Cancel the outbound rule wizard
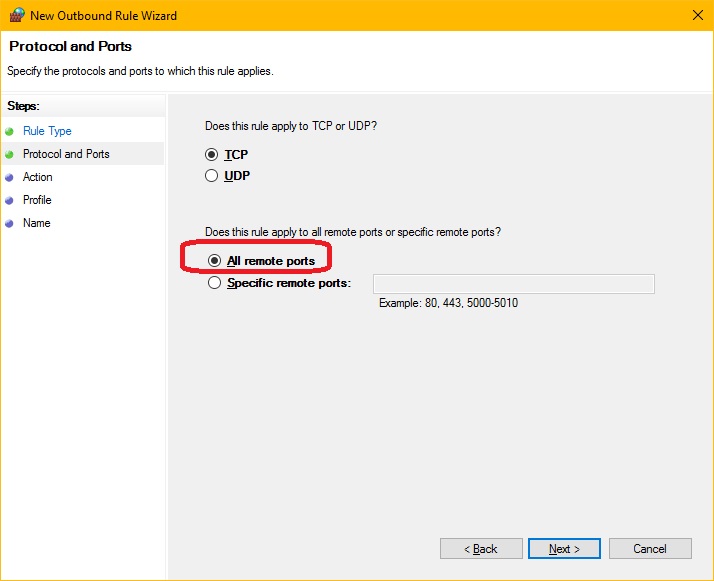The width and height of the screenshot is (714, 581). 650,549
